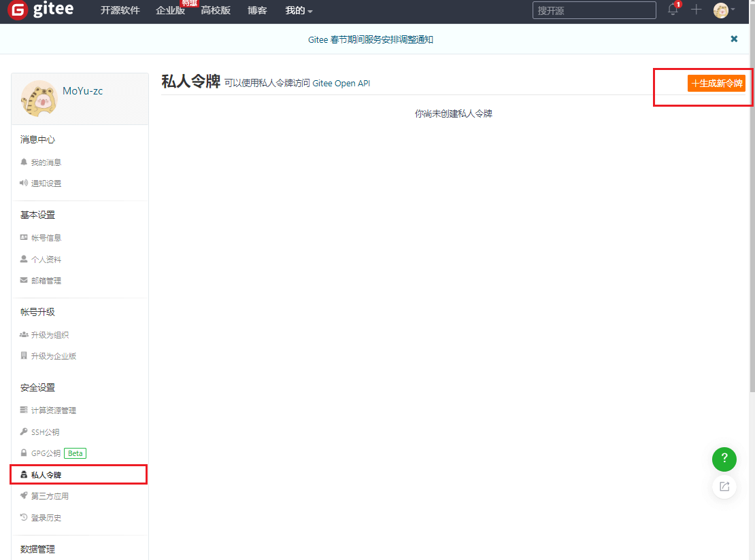755x560 pixels.
Task: Open SSH公钥 settings
Action: pyautogui.click(x=46, y=432)
